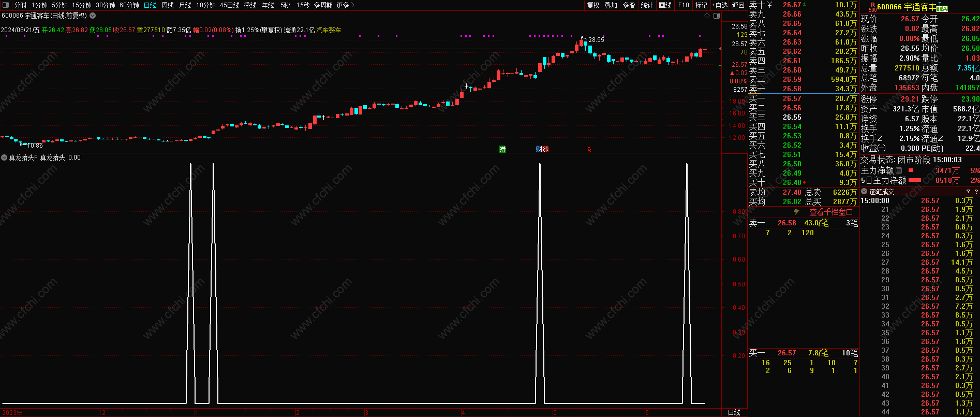Click the 卖均 27.48 value
Screen dimensions: 980x417
point(792,192)
